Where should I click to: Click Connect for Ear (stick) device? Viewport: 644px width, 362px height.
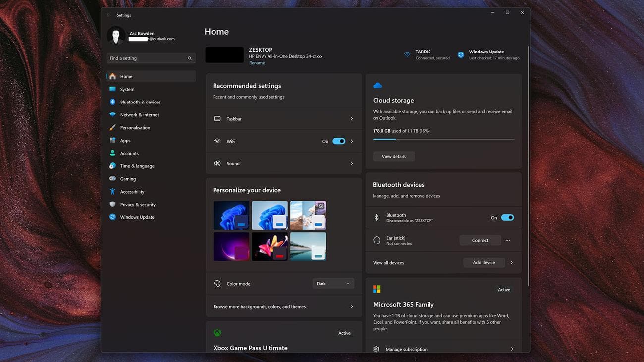pos(480,240)
